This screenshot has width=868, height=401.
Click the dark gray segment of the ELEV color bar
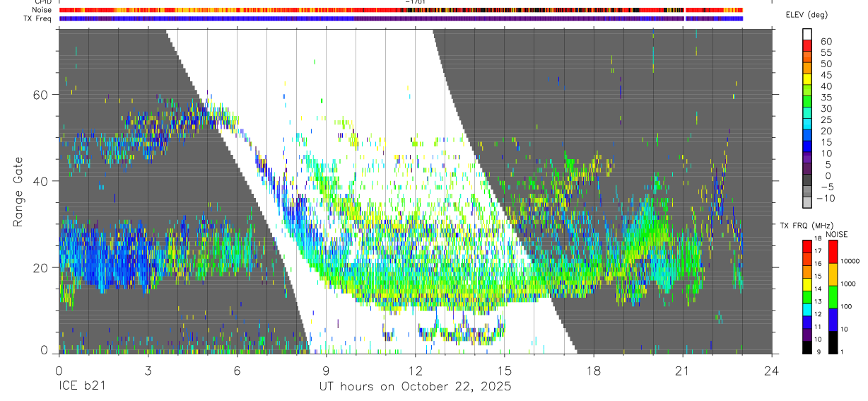point(807,180)
